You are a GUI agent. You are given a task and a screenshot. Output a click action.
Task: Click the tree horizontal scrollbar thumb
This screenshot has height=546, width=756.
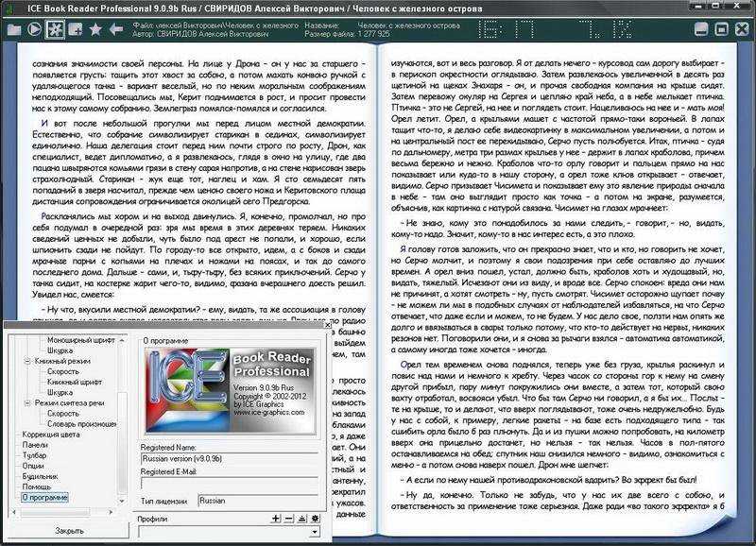(55, 512)
